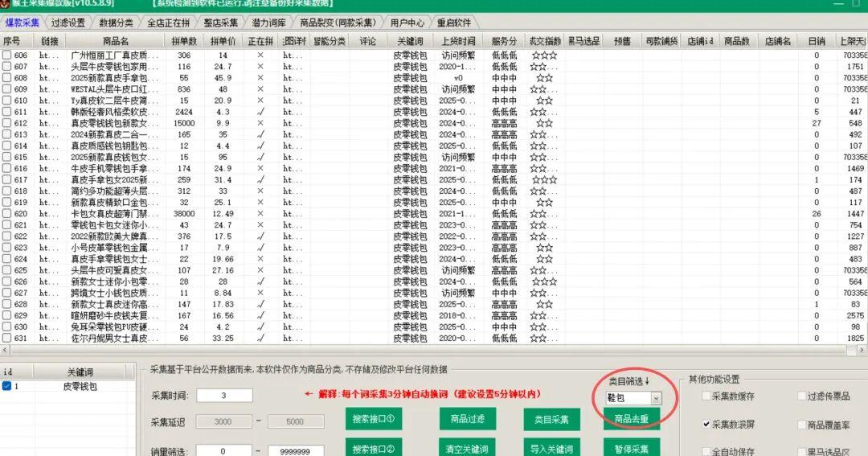Click the link cell in row 607
The height and width of the screenshot is (456, 868).
[x=48, y=67]
